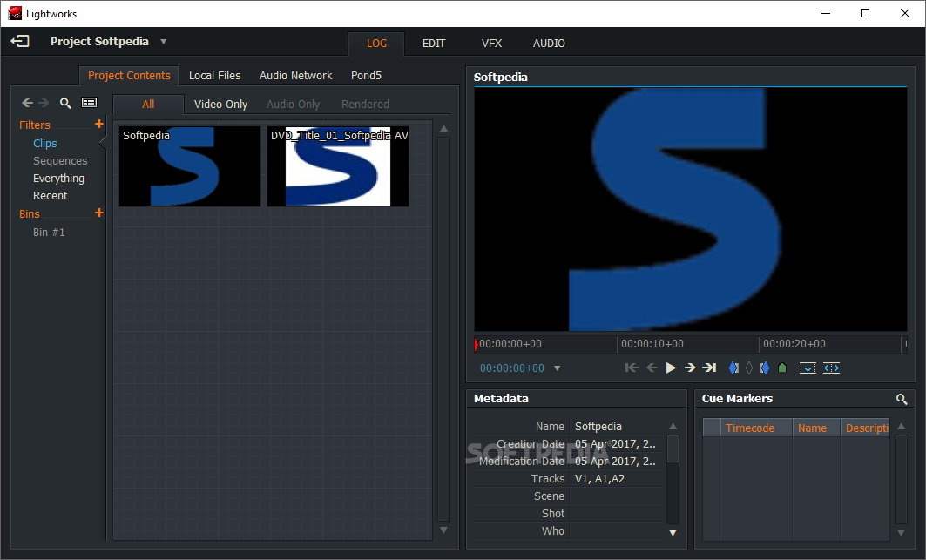The width and height of the screenshot is (926, 560).
Task: Click the Tracks value V1, A1,A2
Action: (599, 478)
